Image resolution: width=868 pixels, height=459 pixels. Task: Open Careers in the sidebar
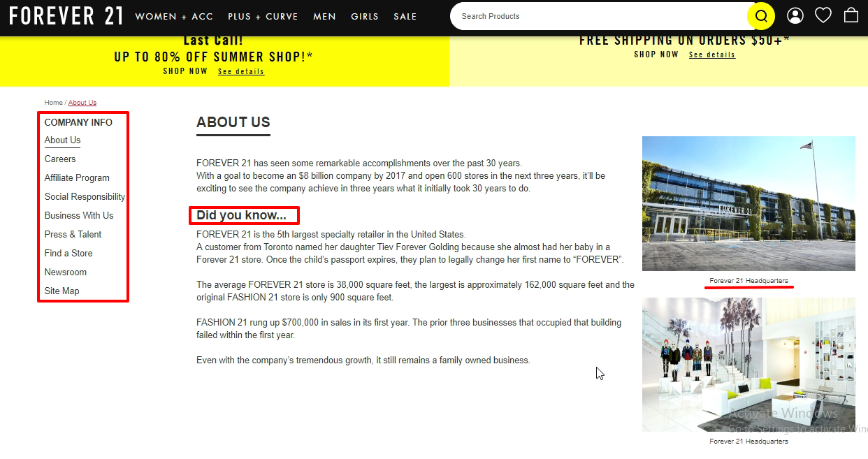coord(60,159)
